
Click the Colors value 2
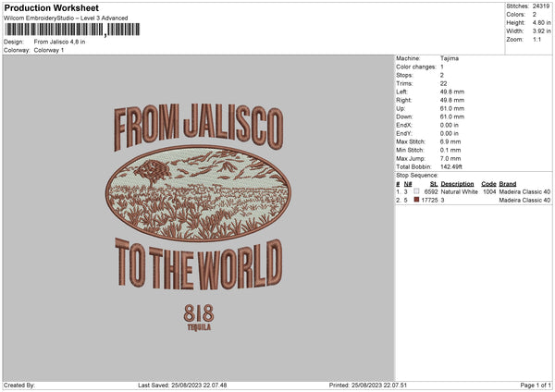tap(535, 15)
